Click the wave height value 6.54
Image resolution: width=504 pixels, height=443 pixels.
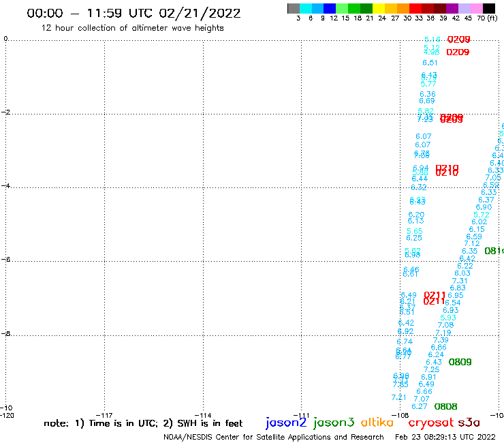453,303
